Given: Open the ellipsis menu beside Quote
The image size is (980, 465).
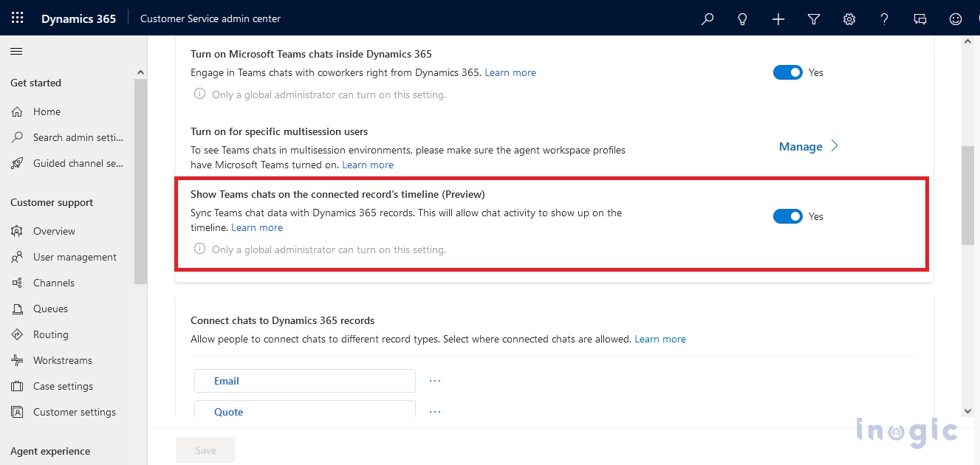Looking at the screenshot, I should 435,412.
